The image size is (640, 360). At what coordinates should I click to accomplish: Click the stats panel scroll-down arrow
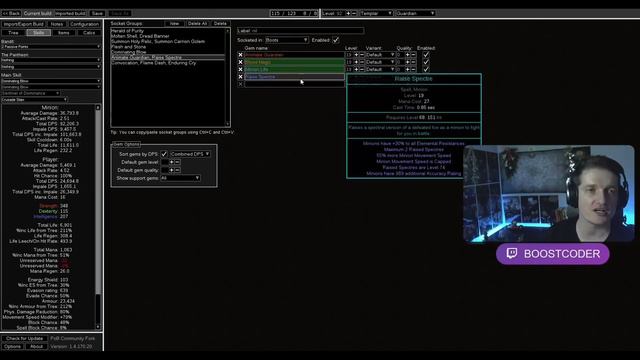[x=98, y=327]
